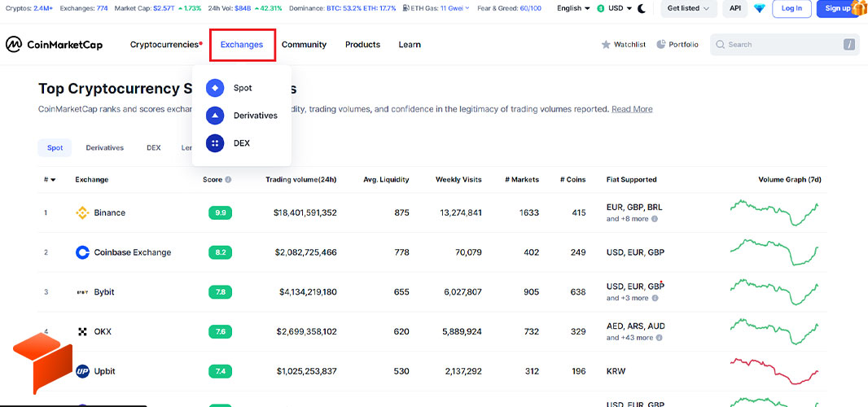868x407 pixels.
Task: Click the Bybit exchange name
Action: coord(104,292)
